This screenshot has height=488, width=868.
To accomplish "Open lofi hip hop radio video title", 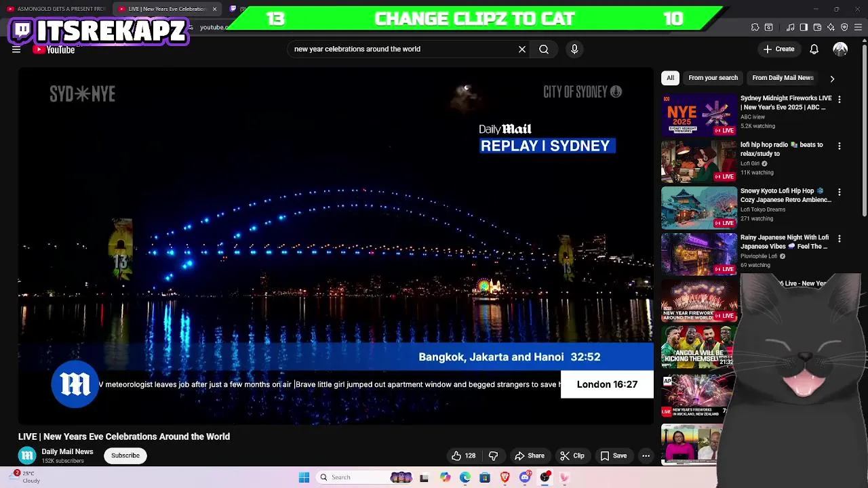I will pos(781,149).
